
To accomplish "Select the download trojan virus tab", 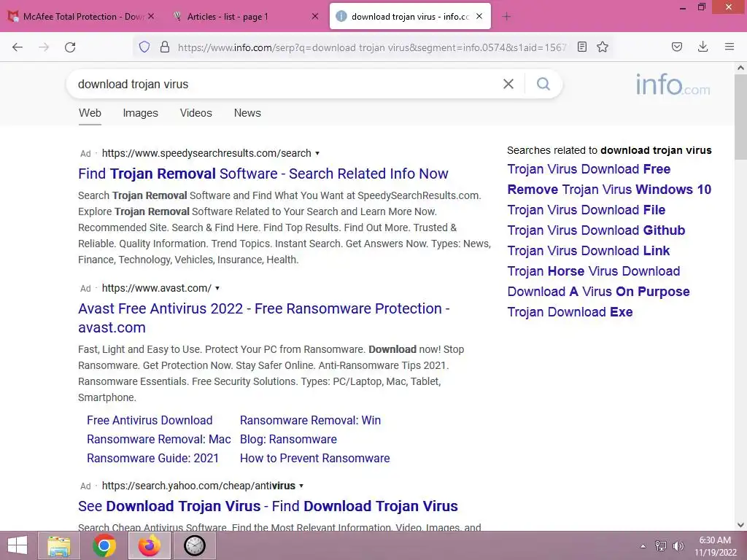I will click(x=410, y=17).
